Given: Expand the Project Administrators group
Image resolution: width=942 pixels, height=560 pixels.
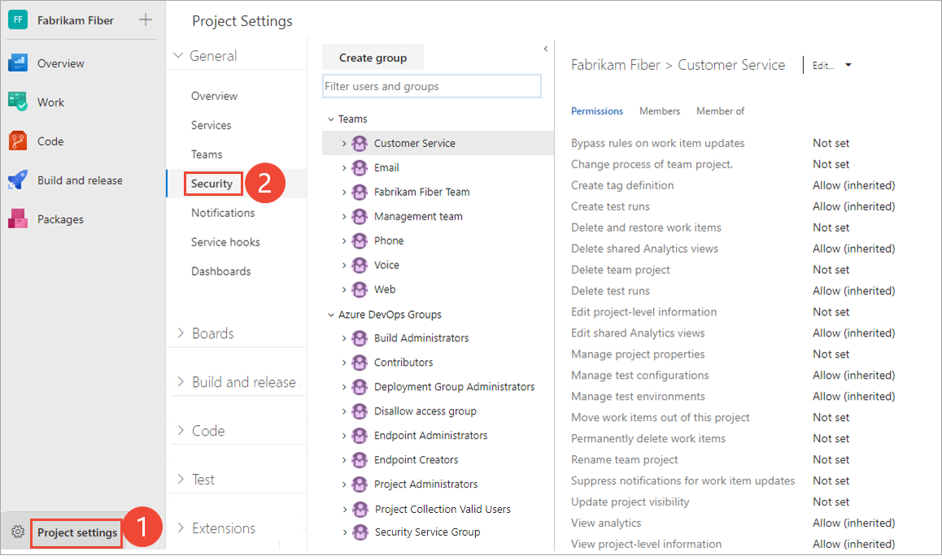Looking at the screenshot, I should click(344, 484).
